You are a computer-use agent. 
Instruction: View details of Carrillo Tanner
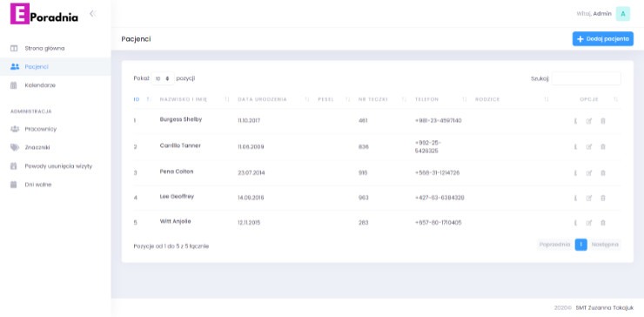tap(575, 147)
